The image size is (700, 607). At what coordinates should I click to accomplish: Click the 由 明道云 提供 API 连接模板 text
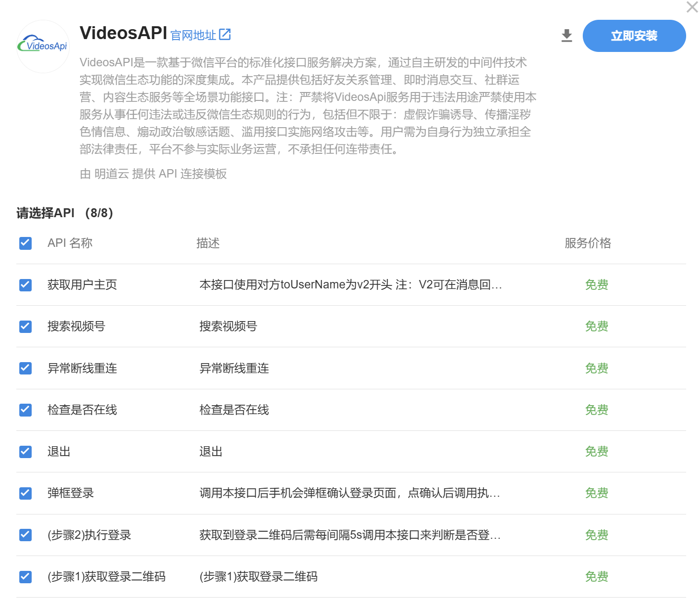(153, 174)
